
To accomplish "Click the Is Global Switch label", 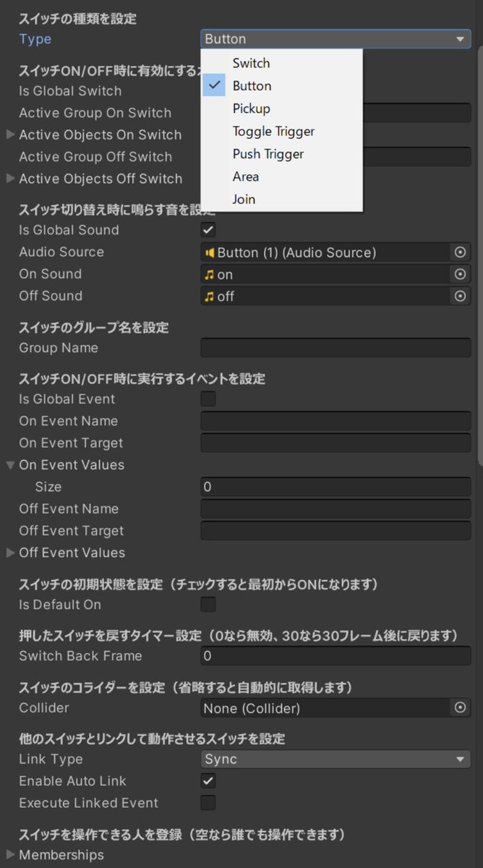I will click(70, 91).
